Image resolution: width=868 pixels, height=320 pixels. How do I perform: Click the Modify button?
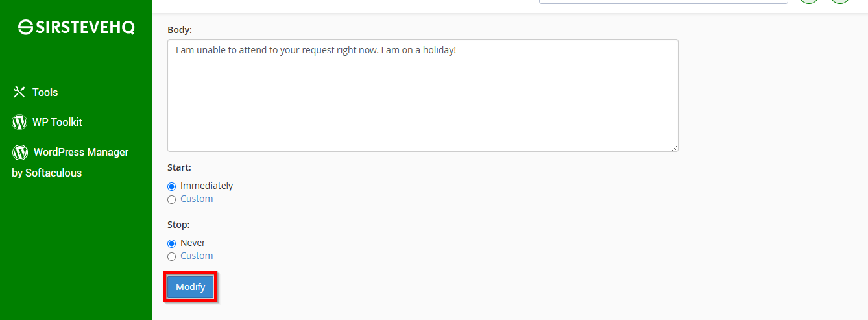tap(190, 287)
